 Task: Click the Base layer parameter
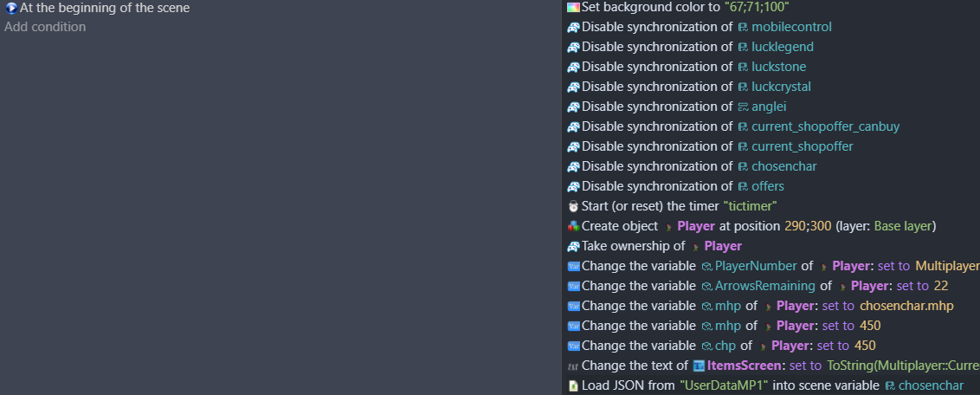pos(903,226)
